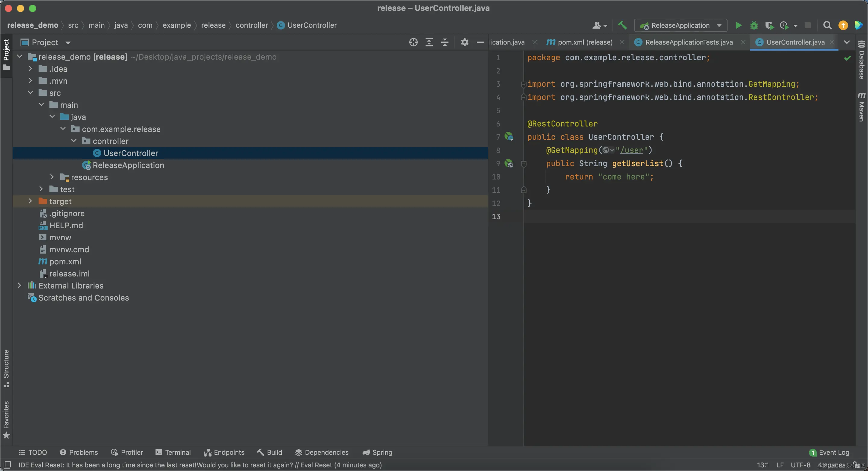Click the Run with Coverage icon

[769, 26]
